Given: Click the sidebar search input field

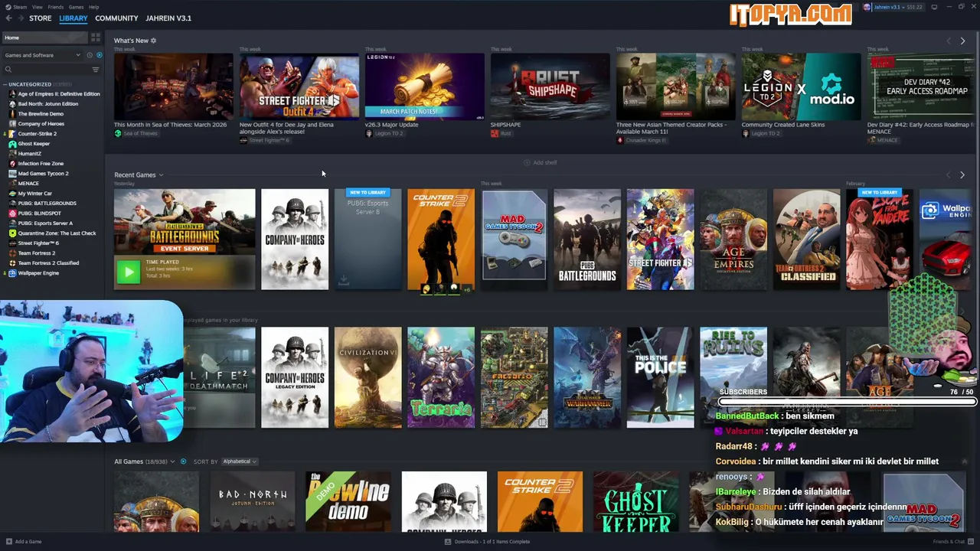Looking at the screenshot, I should 50,70.
